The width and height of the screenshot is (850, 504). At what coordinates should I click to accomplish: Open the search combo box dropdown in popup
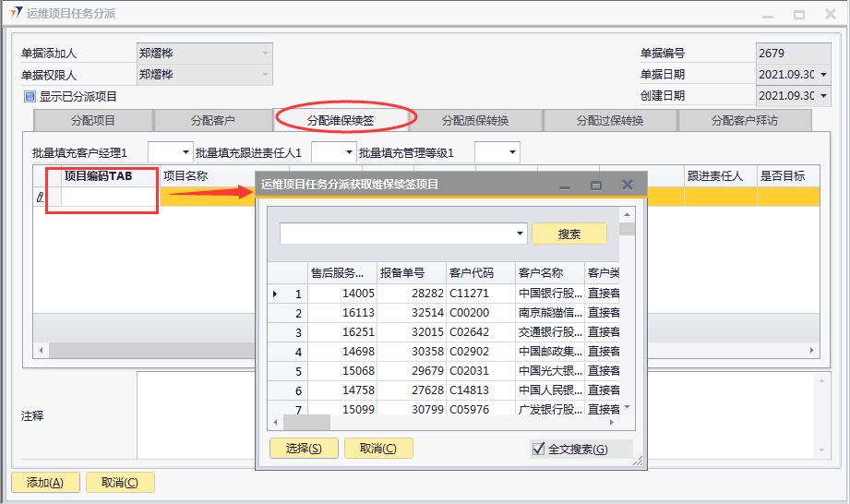point(521,234)
